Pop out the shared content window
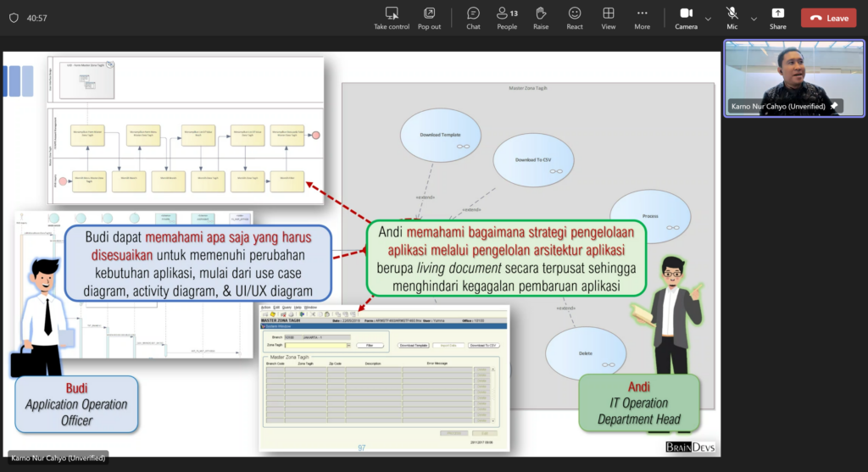 click(x=429, y=14)
